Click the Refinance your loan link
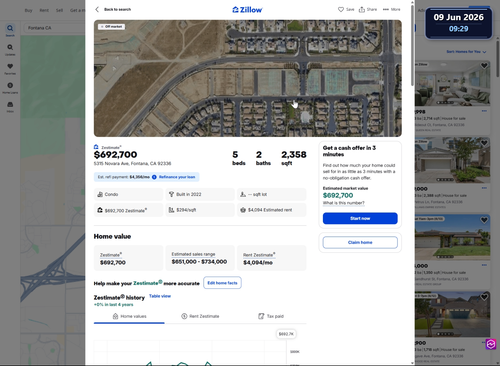This screenshot has height=366, width=500. [x=177, y=177]
